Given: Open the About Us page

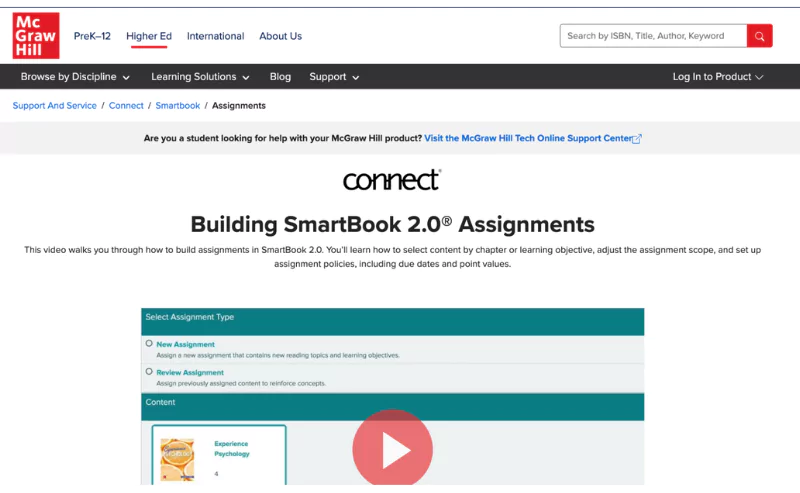Looking at the screenshot, I should 281,36.
